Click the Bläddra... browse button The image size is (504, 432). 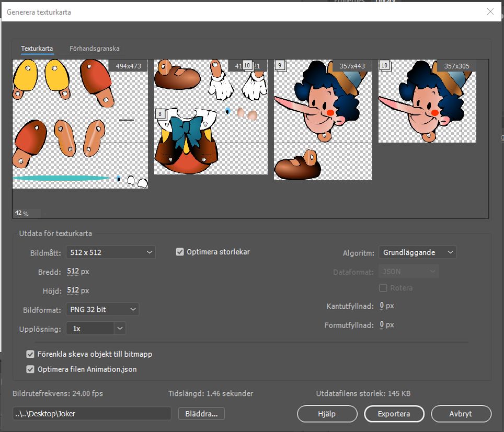click(201, 414)
